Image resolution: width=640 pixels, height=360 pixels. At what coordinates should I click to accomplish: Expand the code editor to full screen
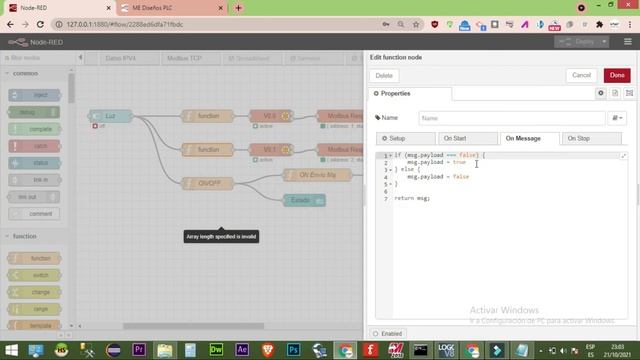pos(624,156)
